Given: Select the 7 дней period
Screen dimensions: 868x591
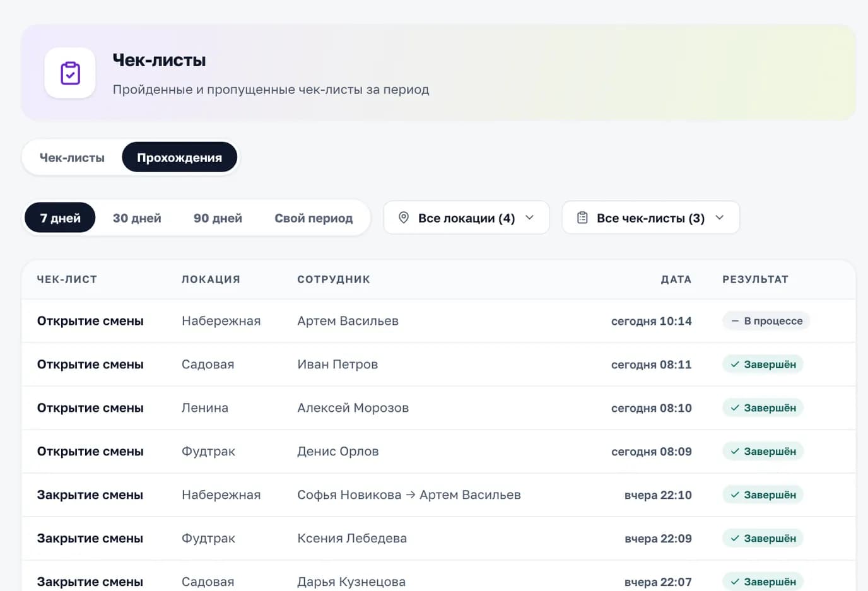Looking at the screenshot, I should coord(60,218).
